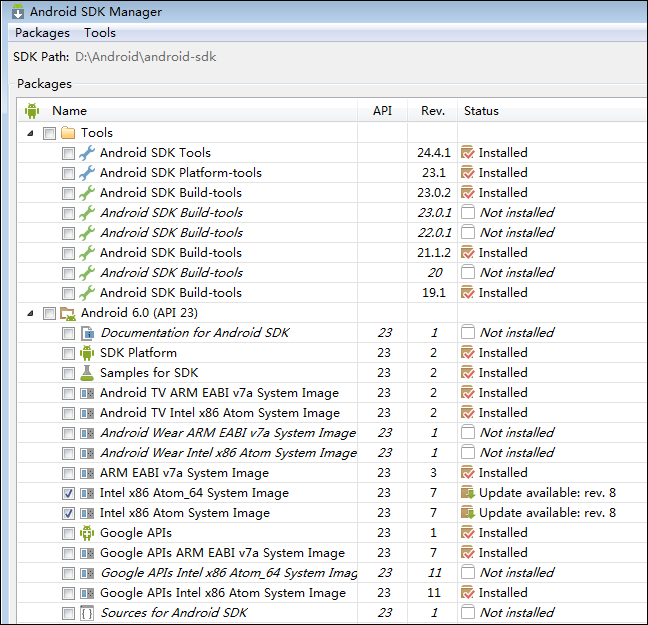Select the Android TV Intel x86 Atom row
Viewport: 648px width, 625px height.
point(219,413)
